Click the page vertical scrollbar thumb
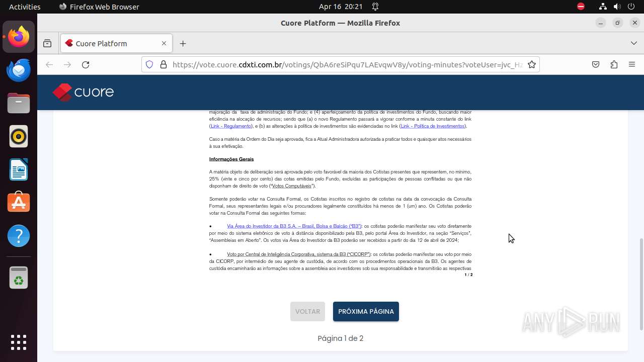 click(641, 284)
